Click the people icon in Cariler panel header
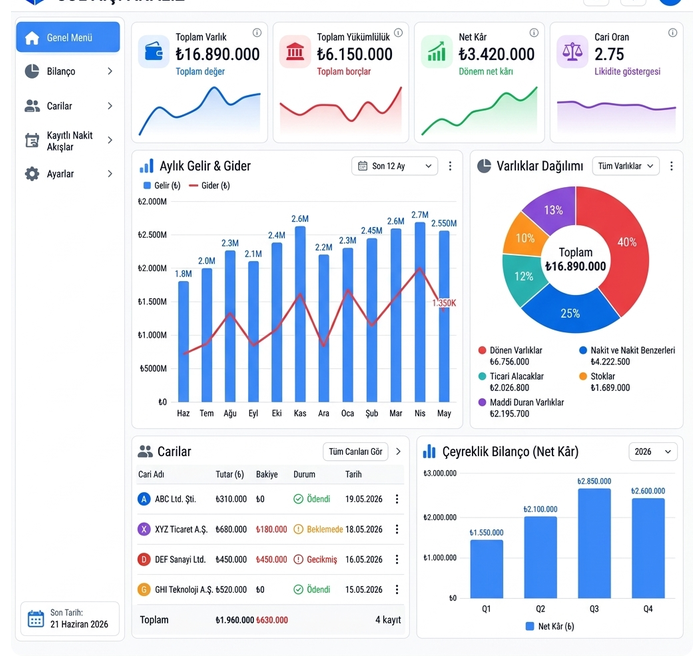Image resolution: width=694 pixels, height=658 pixels. (145, 451)
